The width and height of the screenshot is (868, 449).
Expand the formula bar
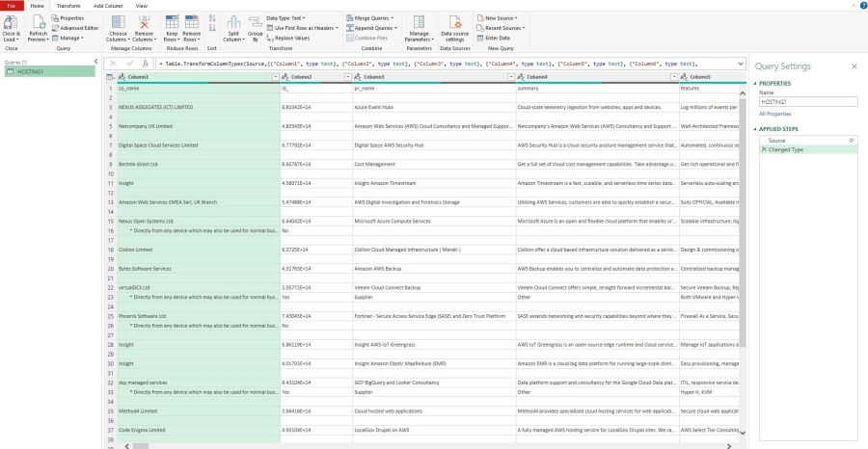741,64
